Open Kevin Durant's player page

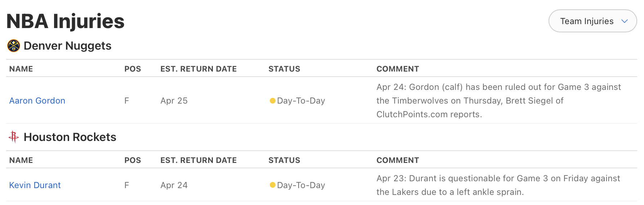[35, 185]
